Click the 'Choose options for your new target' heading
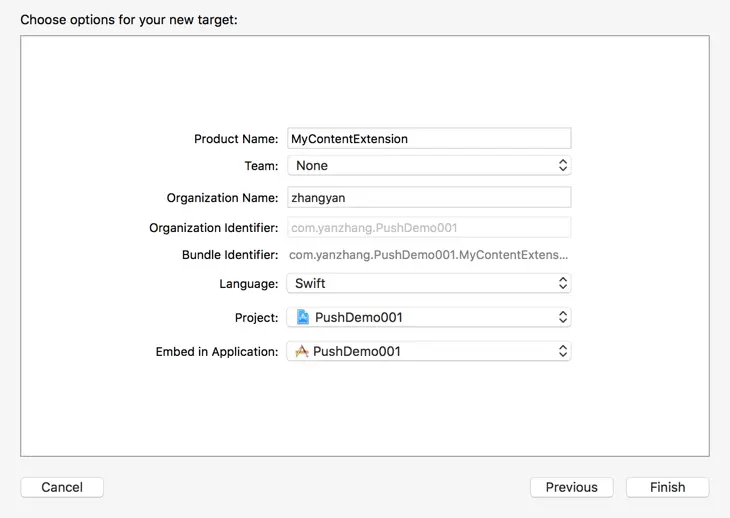The width and height of the screenshot is (730, 518). point(129,20)
